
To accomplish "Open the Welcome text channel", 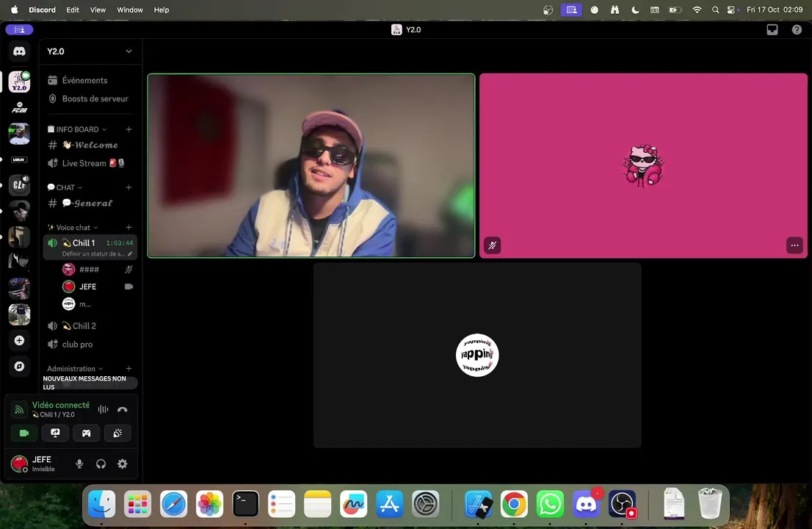I will 90,145.
